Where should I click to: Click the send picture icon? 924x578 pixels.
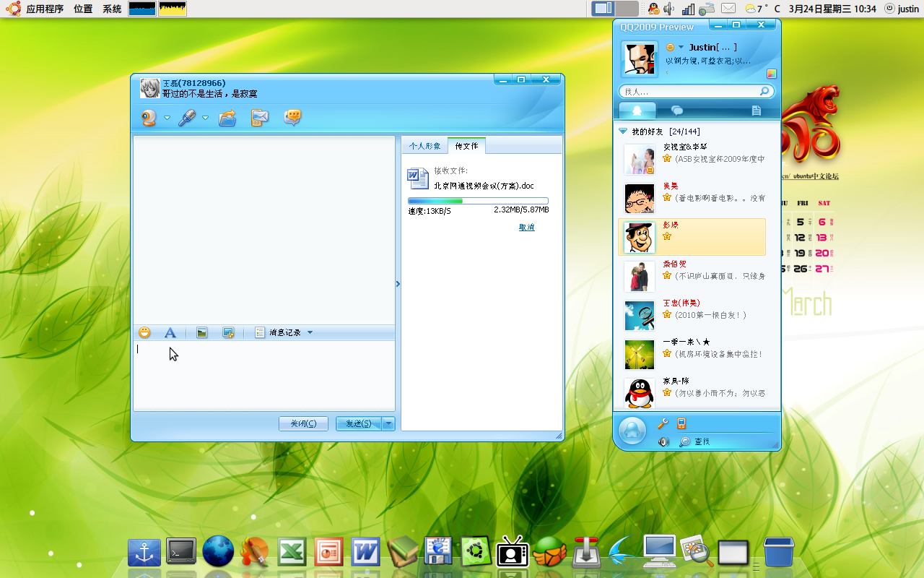(x=202, y=332)
